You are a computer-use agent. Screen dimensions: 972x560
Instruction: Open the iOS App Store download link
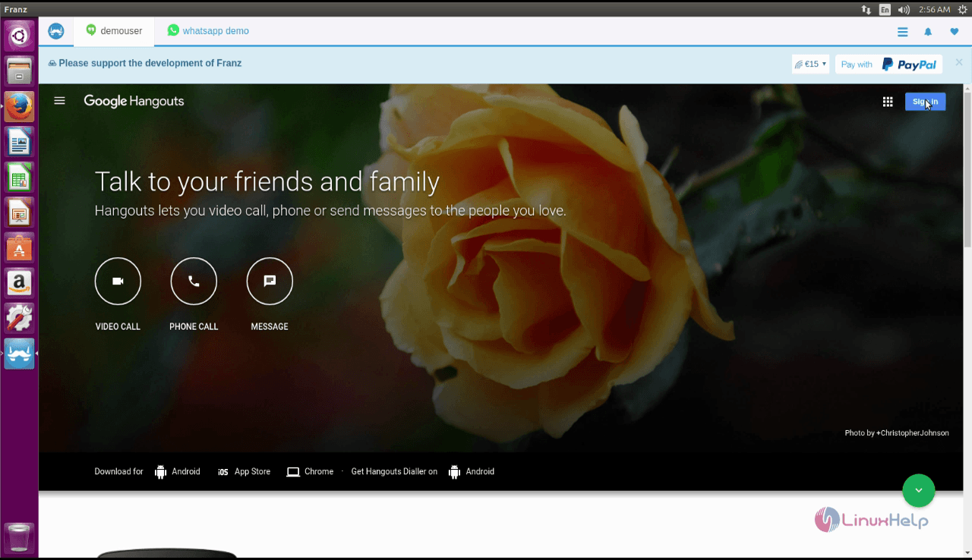pyautogui.click(x=244, y=472)
